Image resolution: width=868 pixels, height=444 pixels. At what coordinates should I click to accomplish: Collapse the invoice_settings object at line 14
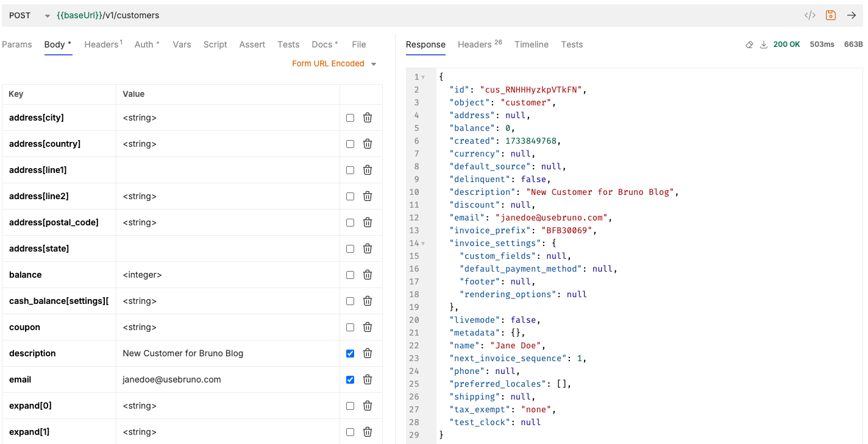coord(423,243)
